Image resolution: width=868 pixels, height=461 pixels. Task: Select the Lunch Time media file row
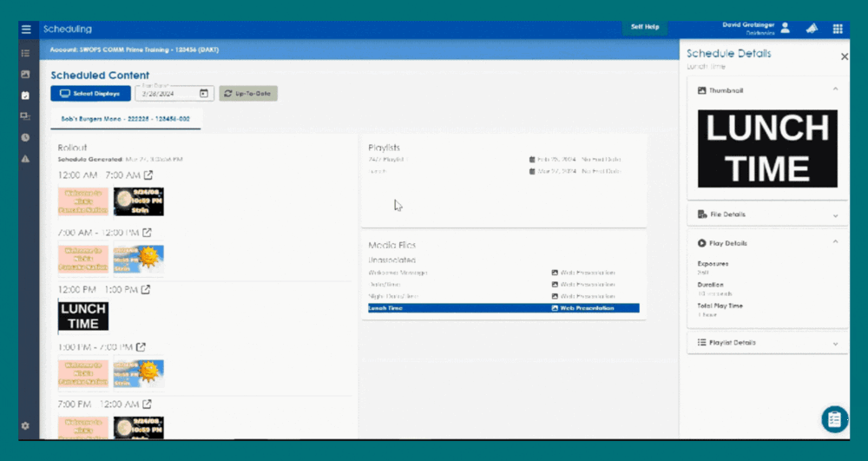point(503,308)
